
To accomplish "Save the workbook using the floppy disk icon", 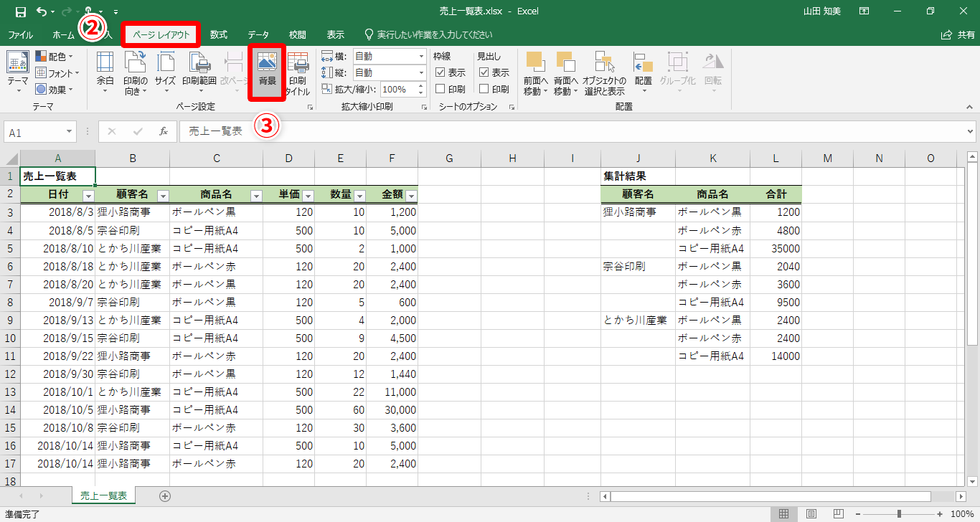I will (20, 11).
